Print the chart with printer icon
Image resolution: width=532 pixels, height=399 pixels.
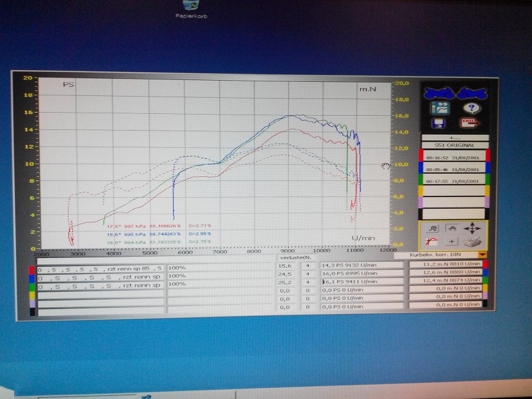coord(472,241)
